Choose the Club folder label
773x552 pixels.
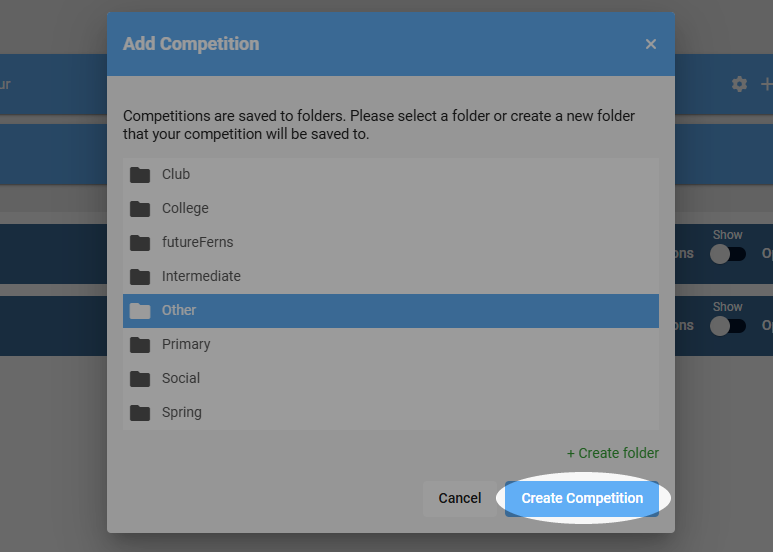coord(176,174)
